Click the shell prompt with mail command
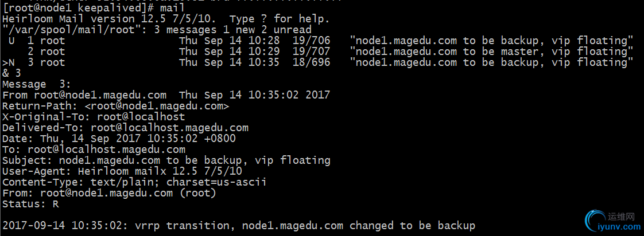The image size is (644, 236). 94,8
